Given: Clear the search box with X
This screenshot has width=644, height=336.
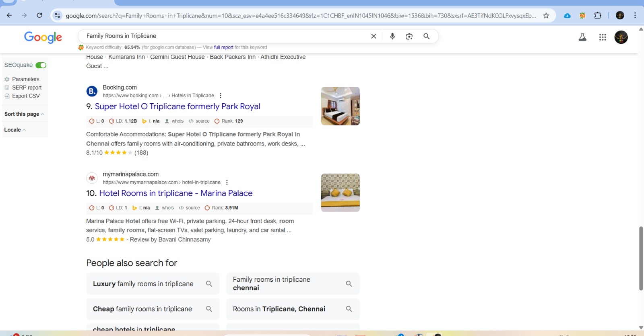Looking at the screenshot, I should pyautogui.click(x=374, y=36).
